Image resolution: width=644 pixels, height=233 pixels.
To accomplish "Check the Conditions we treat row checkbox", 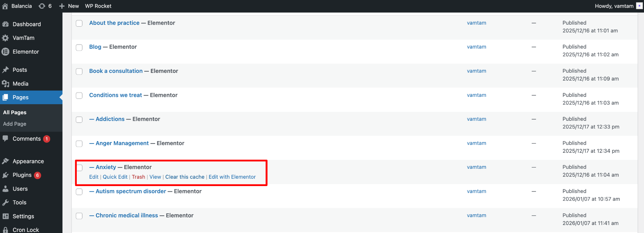I will pyautogui.click(x=79, y=96).
